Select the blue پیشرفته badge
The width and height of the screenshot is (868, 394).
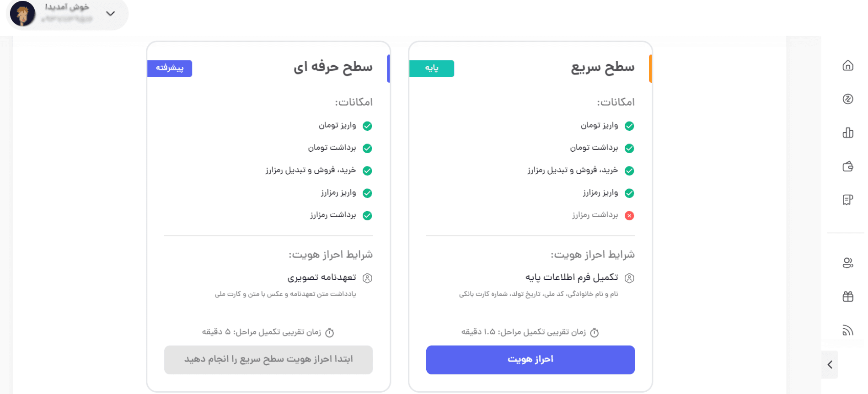(170, 68)
